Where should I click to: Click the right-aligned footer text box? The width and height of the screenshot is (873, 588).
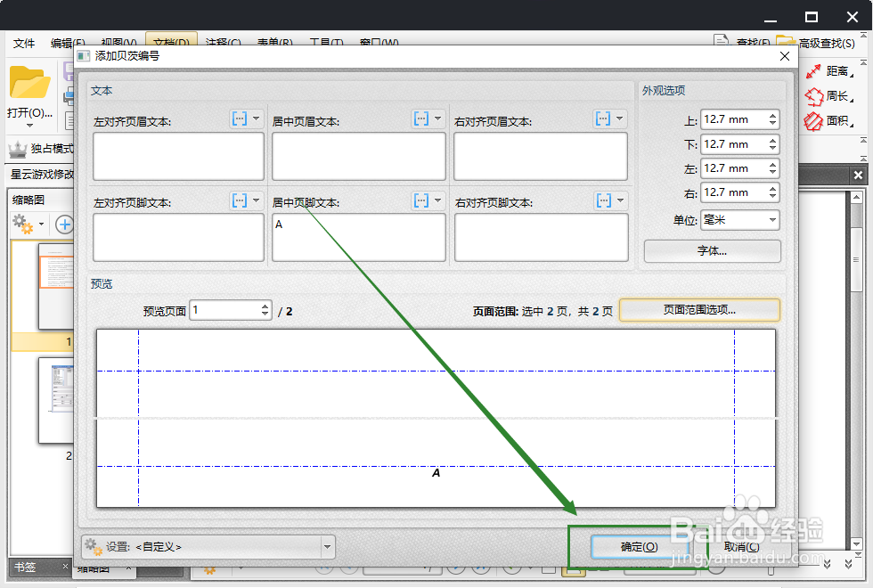point(542,237)
